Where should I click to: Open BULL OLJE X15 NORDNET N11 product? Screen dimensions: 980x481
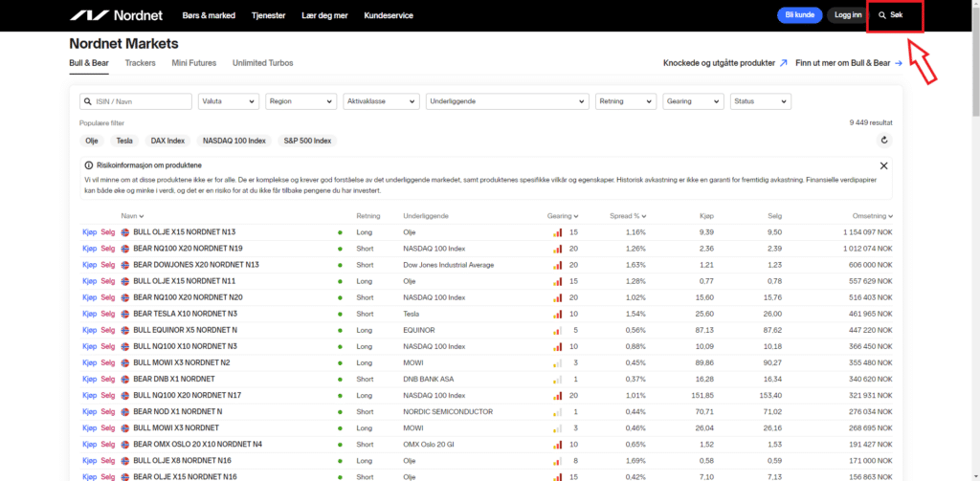coord(185,281)
